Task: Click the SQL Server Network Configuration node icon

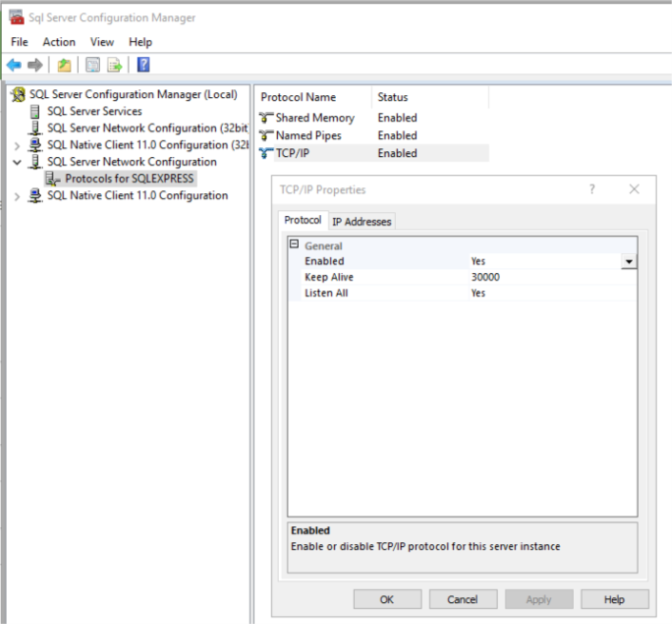Action: [x=35, y=162]
